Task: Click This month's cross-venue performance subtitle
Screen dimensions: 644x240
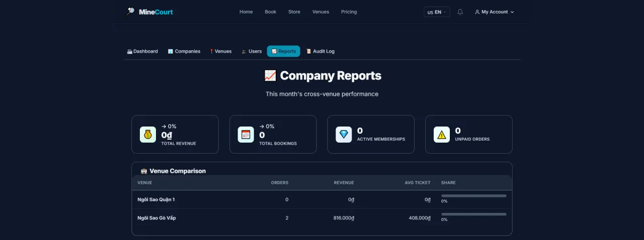Action: (x=322, y=94)
